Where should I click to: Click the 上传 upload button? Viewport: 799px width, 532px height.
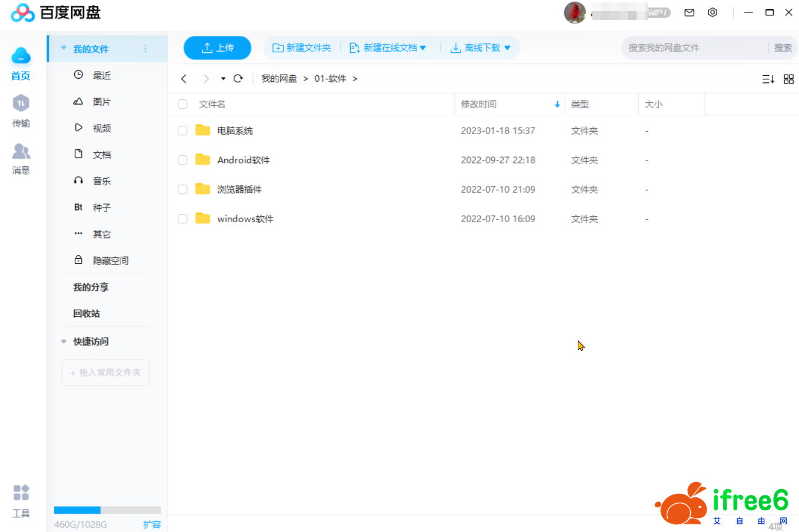(x=217, y=48)
